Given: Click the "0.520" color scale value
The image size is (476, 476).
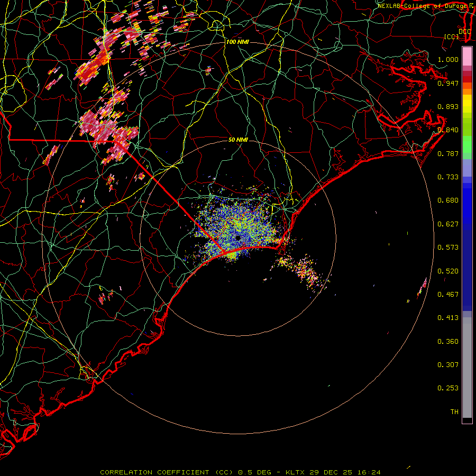Looking at the screenshot, I should click(448, 271).
